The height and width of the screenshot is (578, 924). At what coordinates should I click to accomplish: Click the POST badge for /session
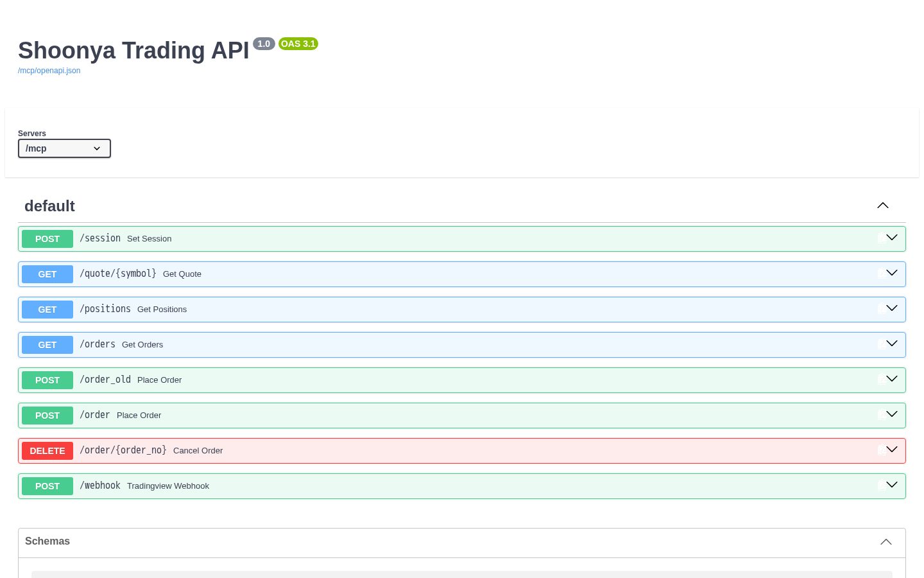47,239
